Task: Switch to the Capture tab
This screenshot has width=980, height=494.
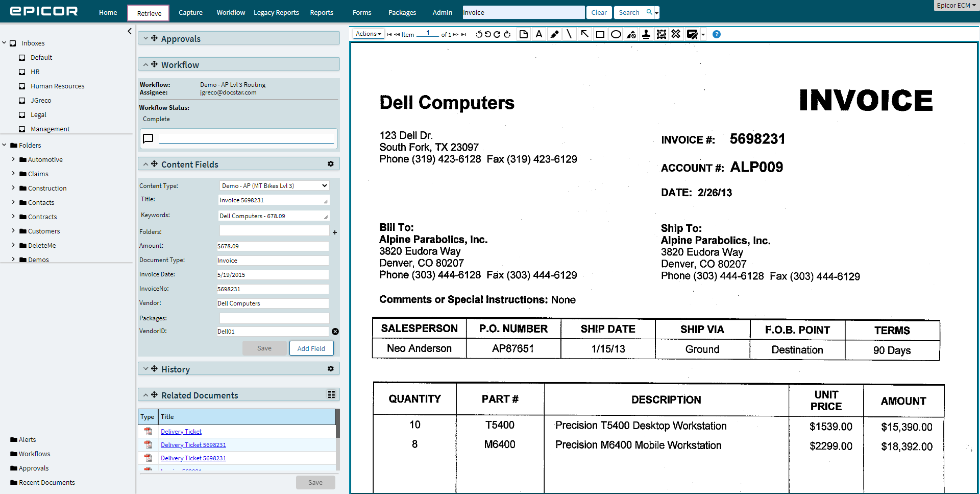Action: (x=190, y=13)
